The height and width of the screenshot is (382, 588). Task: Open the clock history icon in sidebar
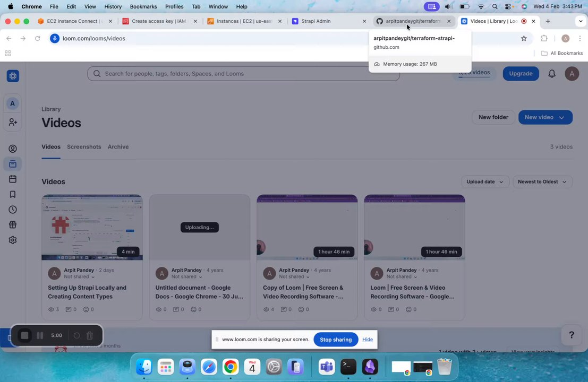click(x=13, y=210)
